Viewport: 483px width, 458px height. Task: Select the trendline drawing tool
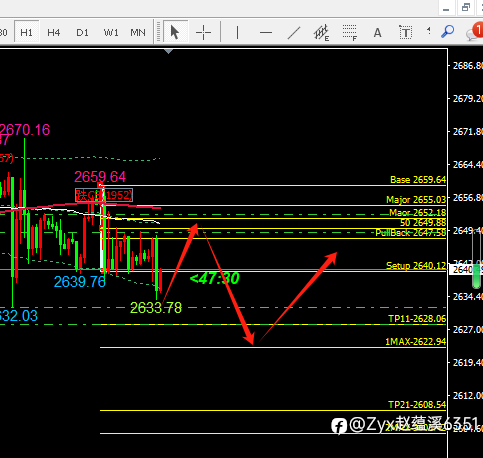pos(294,32)
